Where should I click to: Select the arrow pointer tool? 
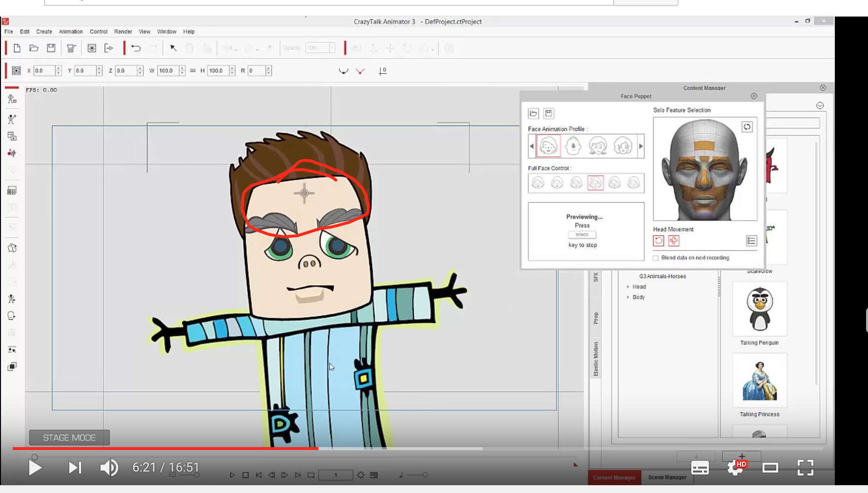173,48
